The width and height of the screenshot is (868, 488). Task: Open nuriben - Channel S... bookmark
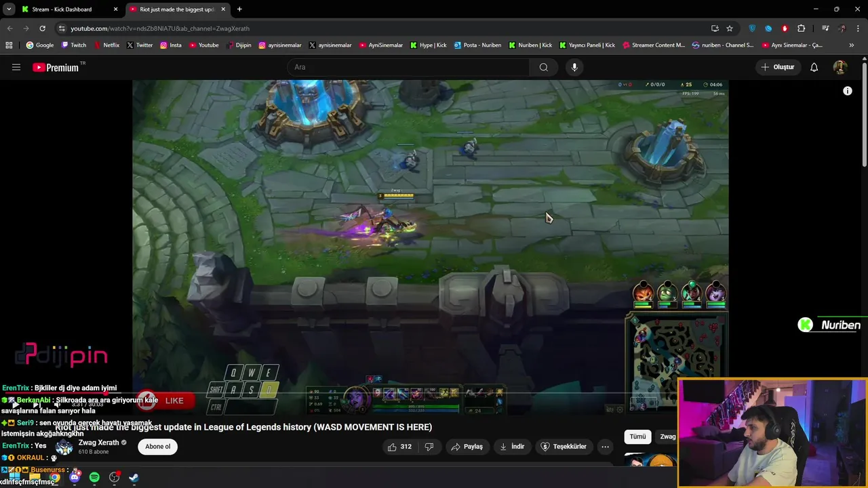pyautogui.click(x=723, y=45)
